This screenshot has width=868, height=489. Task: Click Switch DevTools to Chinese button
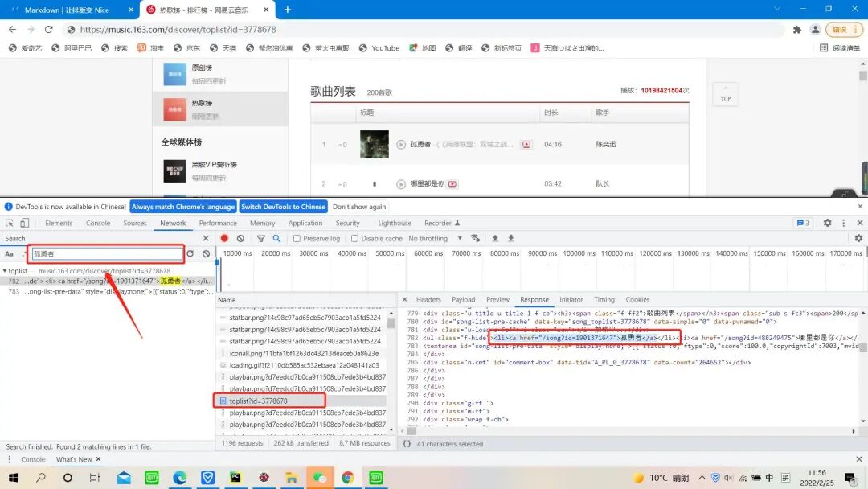(x=284, y=207)
